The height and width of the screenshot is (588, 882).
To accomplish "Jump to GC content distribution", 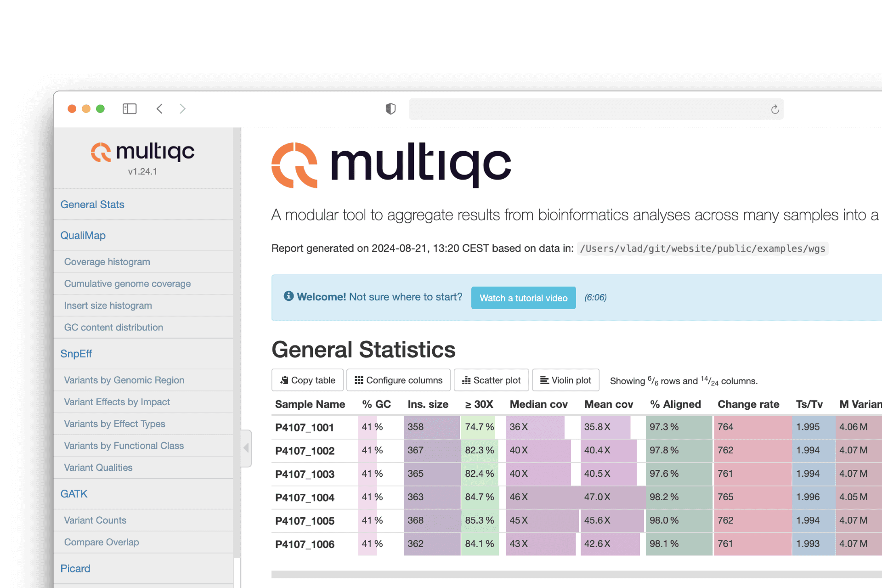I will 113,328.
